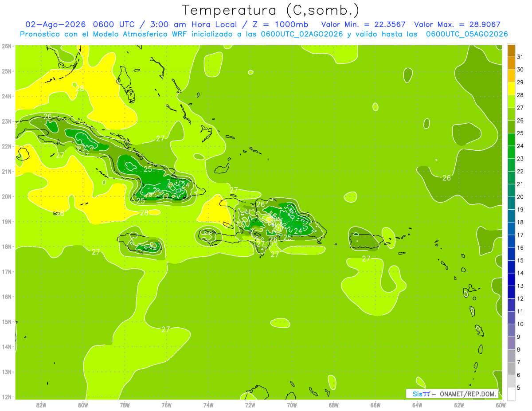Pick the gray legend band between 6 and 7

point(511,368)
